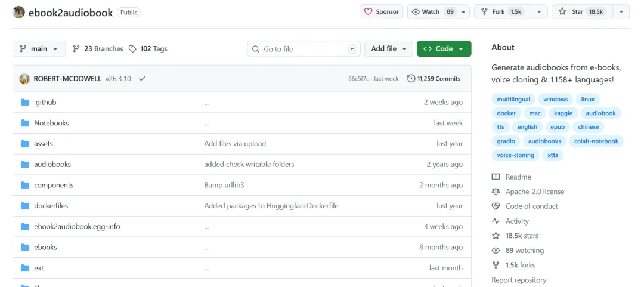Open the Star lists dropdown arrow
The image size is (644, 287).
[x=621, y=11]
